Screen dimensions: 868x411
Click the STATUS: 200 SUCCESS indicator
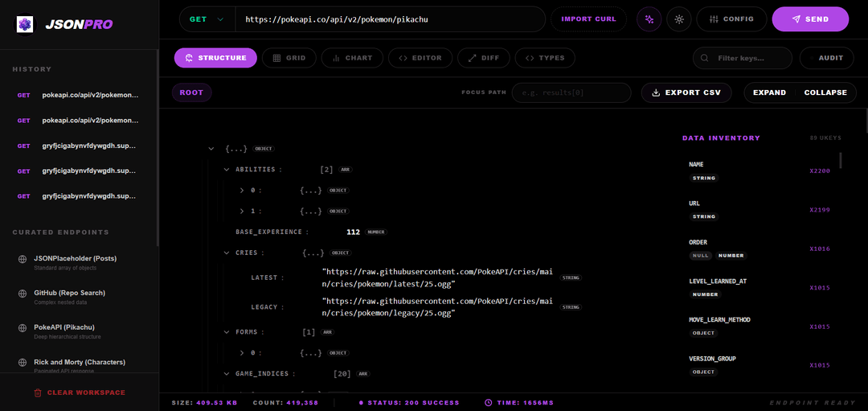pyautogui.click(x=409, y=403)
